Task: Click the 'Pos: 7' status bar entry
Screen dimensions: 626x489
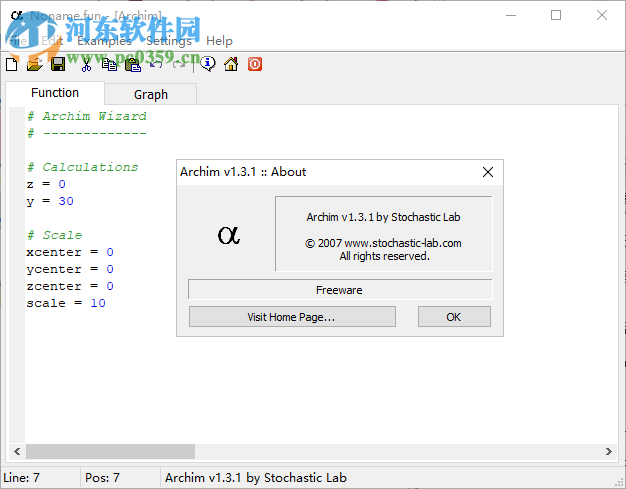Action: point(102,478)
